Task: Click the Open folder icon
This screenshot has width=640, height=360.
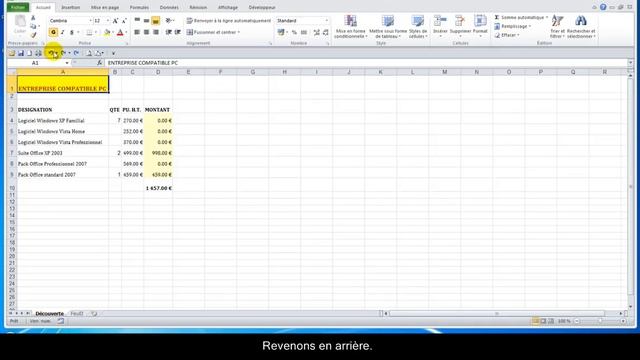Action: point(12,53)
